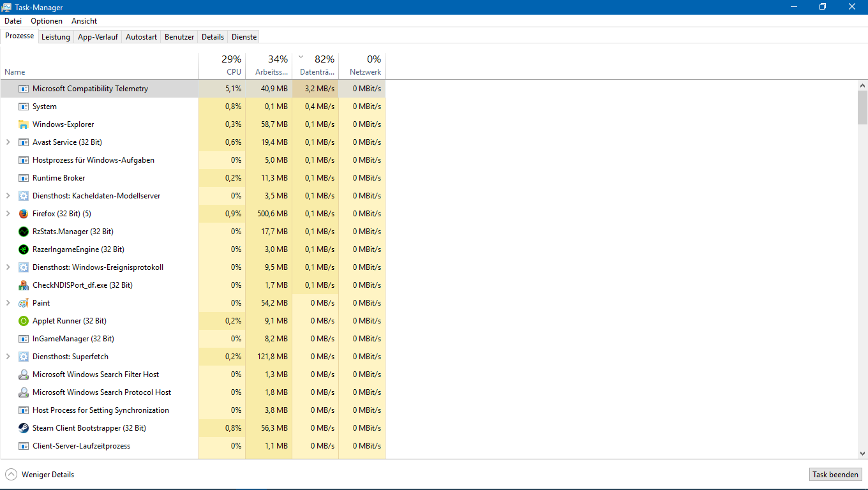Click the Task beenden button

(x=836, y=475)
